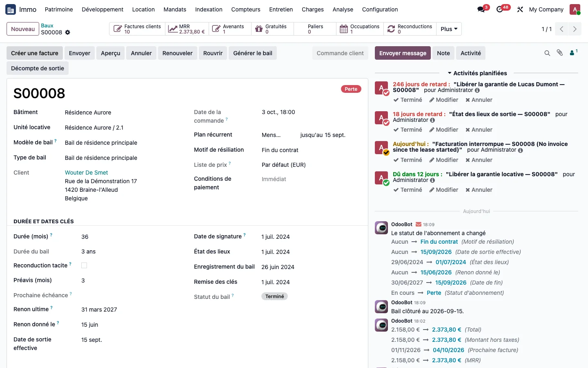Show followers icon in chatter
The width and height of the screenshot is (588, 368).
[574, 53]
